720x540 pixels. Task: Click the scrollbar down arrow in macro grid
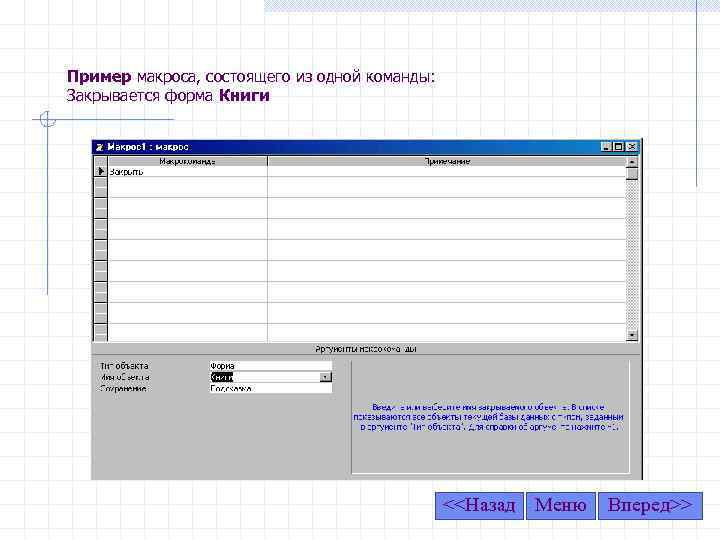pyautogui.click(x=632, y=336)
